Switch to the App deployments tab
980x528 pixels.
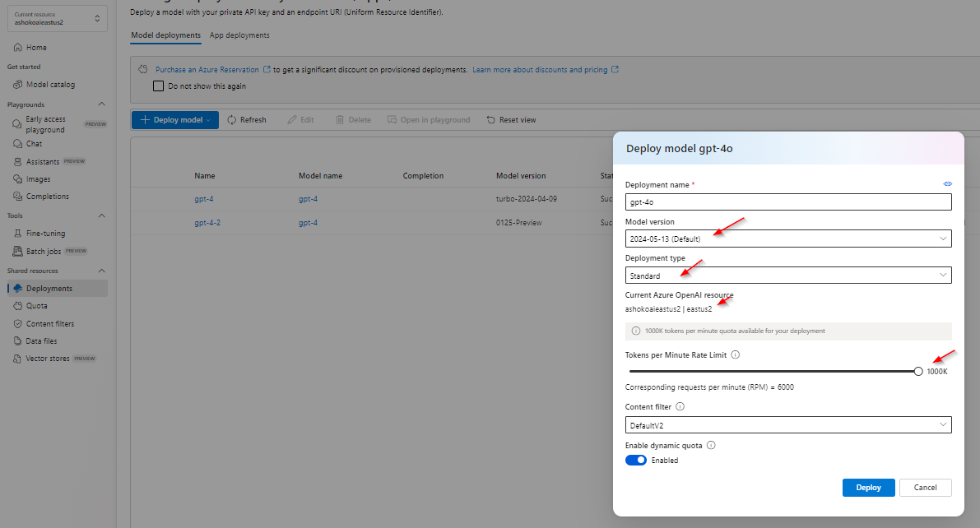[x=239, y=35]
